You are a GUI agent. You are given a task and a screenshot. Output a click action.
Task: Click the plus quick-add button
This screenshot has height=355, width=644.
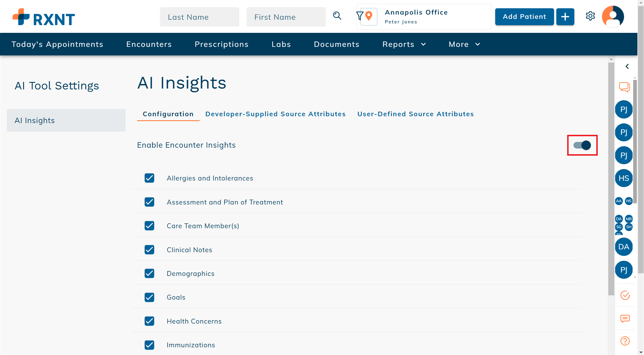[x=565, y=17]
